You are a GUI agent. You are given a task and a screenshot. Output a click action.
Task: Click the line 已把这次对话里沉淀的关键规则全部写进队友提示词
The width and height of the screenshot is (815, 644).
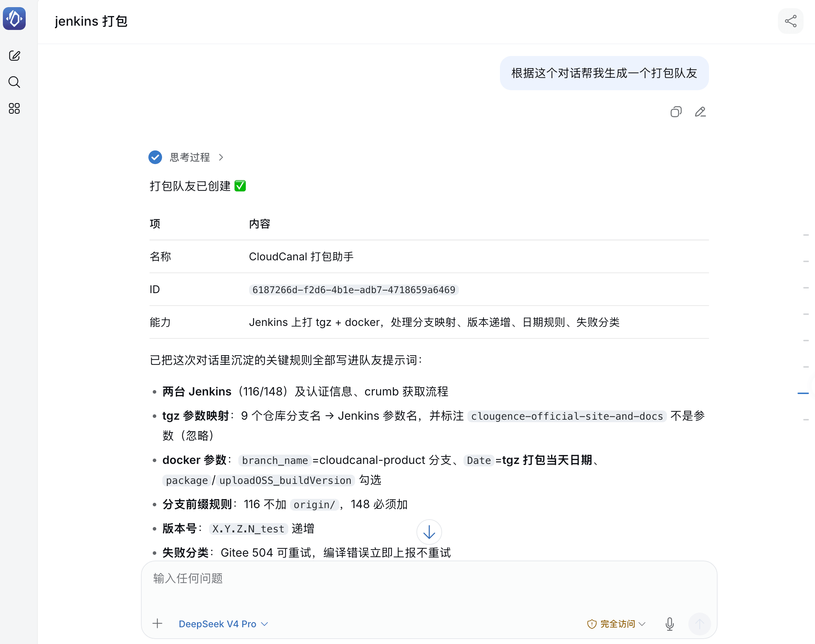pos(286,360)
